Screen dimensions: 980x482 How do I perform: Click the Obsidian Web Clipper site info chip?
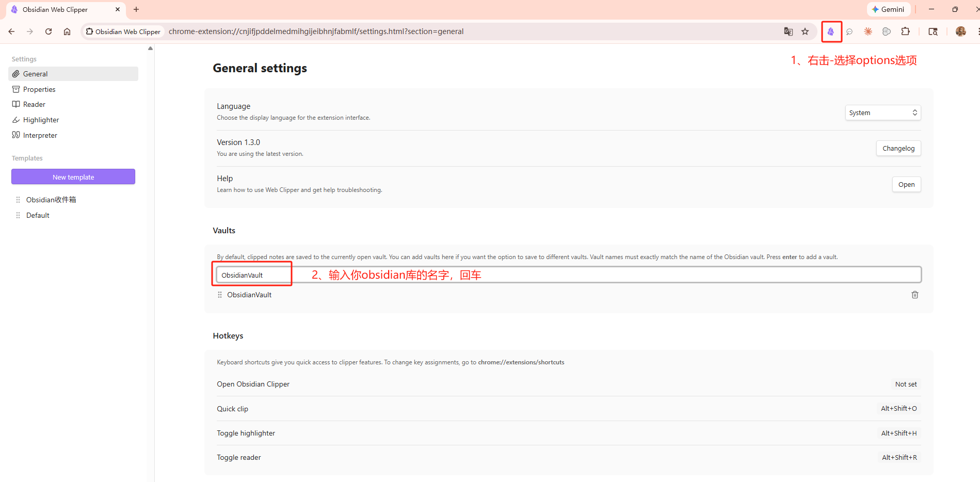[x=123, y=31]
